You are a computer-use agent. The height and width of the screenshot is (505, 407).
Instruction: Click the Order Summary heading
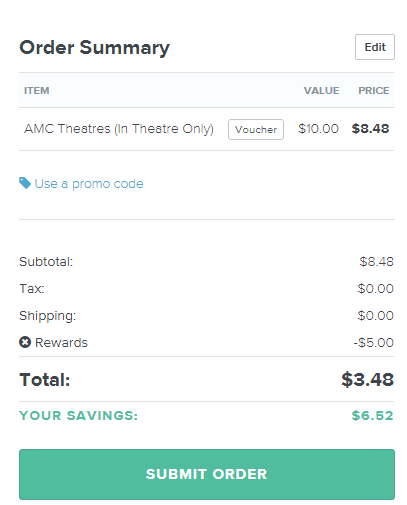[95, 48]
